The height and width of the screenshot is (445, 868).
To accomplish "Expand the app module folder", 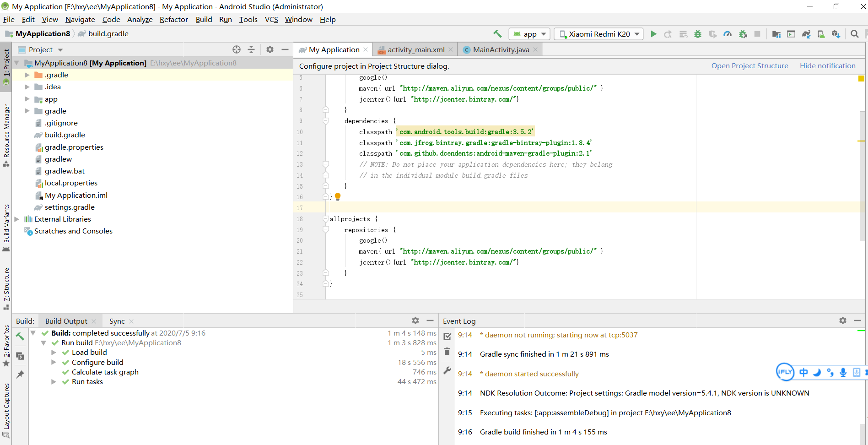I will coord(27,99).
